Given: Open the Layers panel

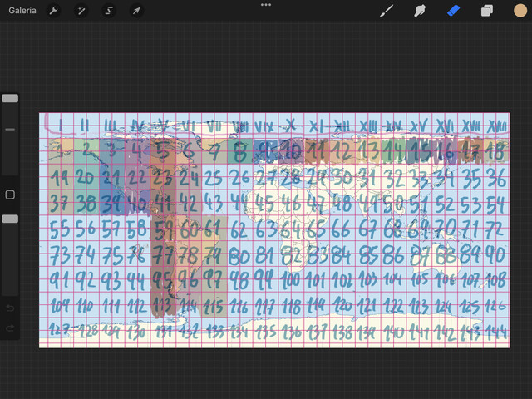Looking at the screenshot, I should pos(487,11).
